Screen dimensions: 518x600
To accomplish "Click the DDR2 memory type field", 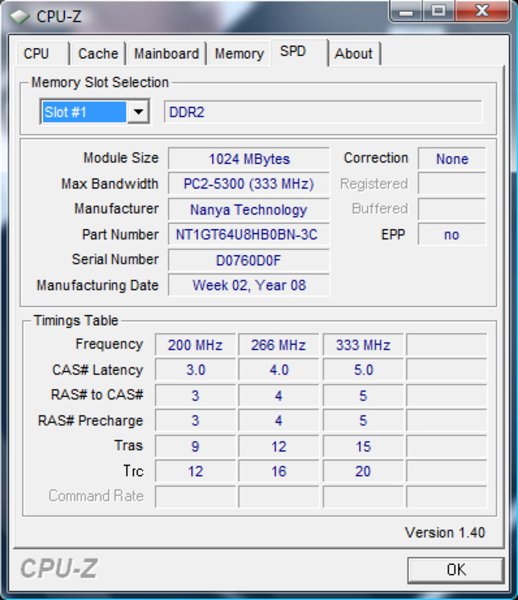I will [323, 112].
